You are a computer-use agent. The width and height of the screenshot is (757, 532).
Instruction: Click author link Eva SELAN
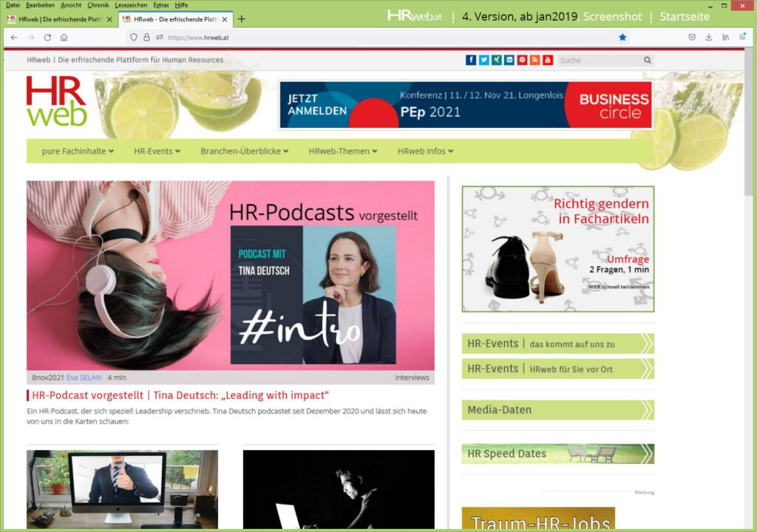[x=84, y=378]
